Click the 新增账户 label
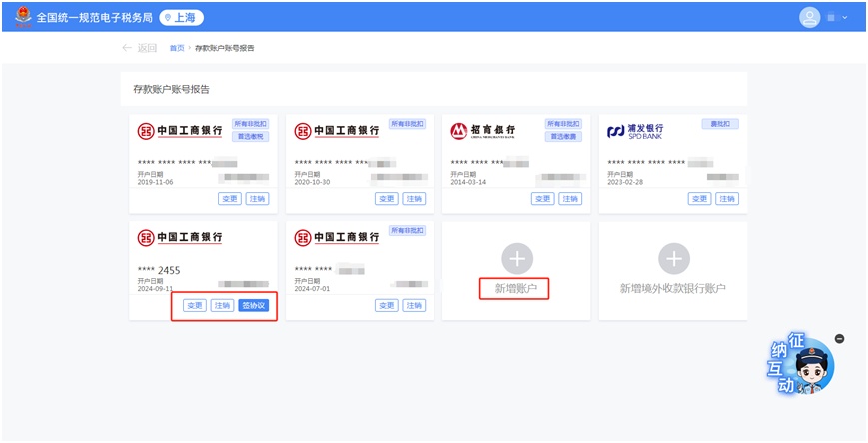This screenshot has width=868, height=443. point(516,288)
